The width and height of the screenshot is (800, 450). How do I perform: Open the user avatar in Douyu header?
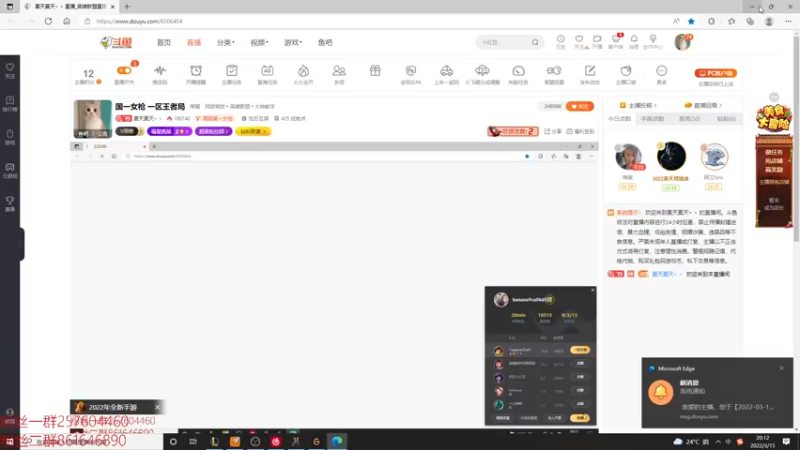coord(682,42)
